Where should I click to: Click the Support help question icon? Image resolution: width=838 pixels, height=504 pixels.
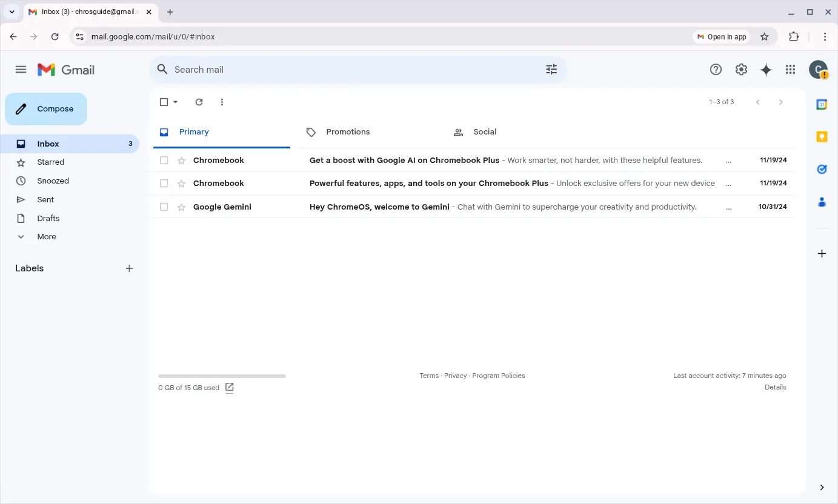(x=716, y=70)
